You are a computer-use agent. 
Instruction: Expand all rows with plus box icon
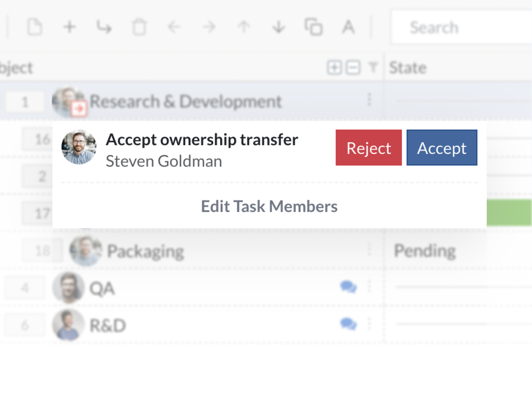tap(334, 67)
